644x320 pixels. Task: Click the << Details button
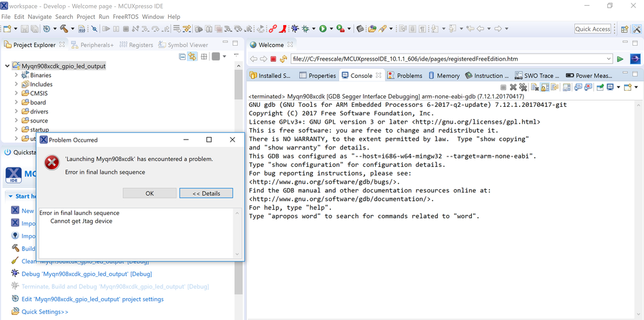[206, 193]
